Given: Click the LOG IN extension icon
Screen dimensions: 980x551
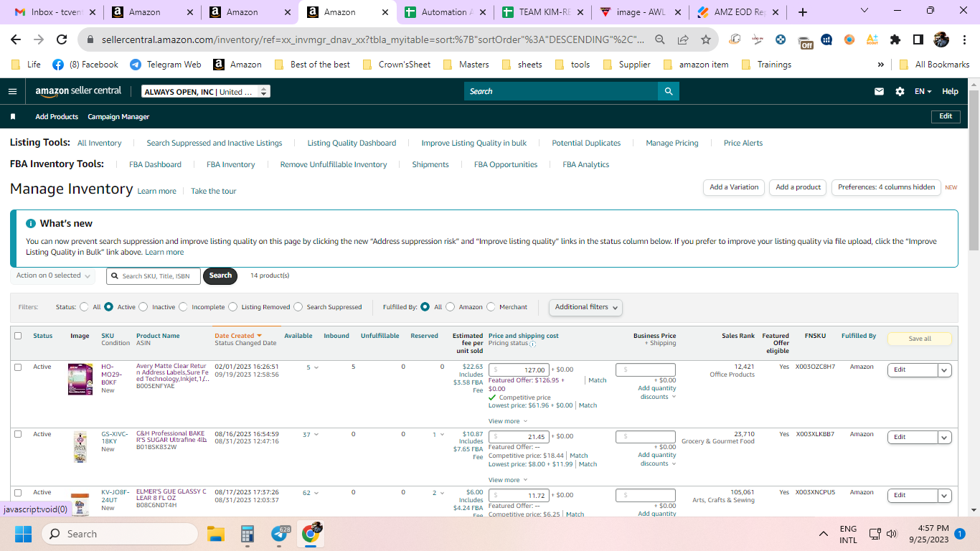Looking at the screenshot, I should (758, 39).
